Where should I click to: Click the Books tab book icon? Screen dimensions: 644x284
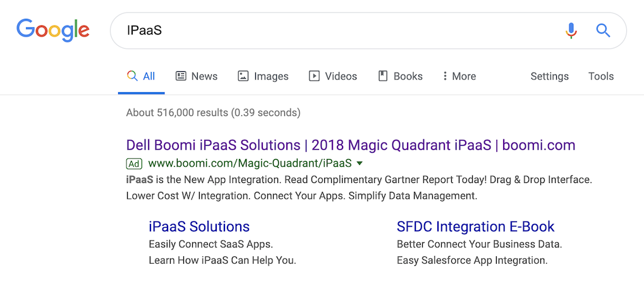pyautogui.click(x=382, y=76)
